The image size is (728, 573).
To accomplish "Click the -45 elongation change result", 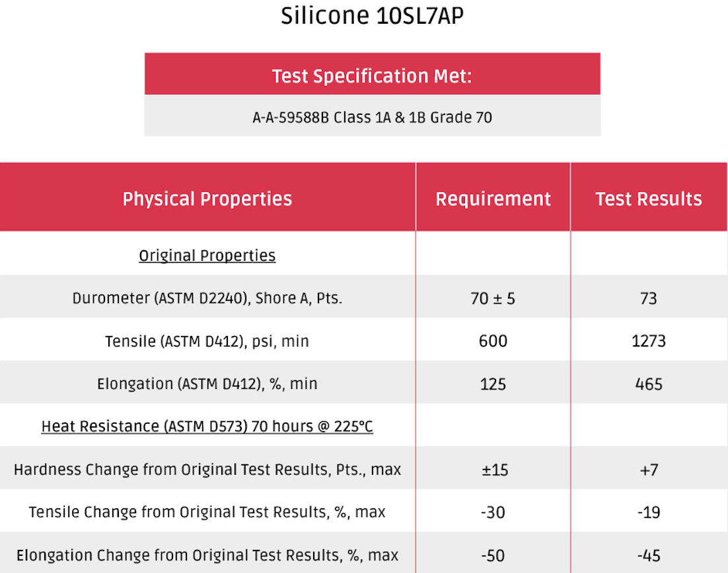I will [x=648, y=555].
